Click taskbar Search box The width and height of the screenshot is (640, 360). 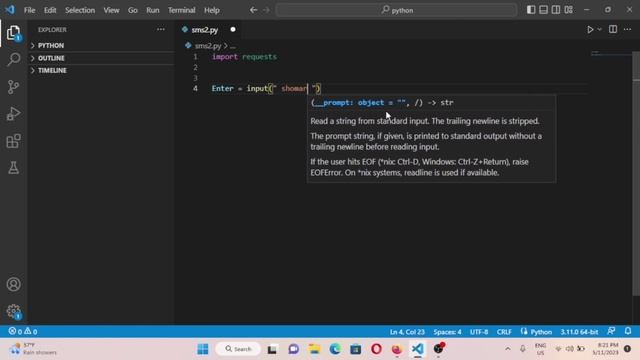click(x=238, y=349)
